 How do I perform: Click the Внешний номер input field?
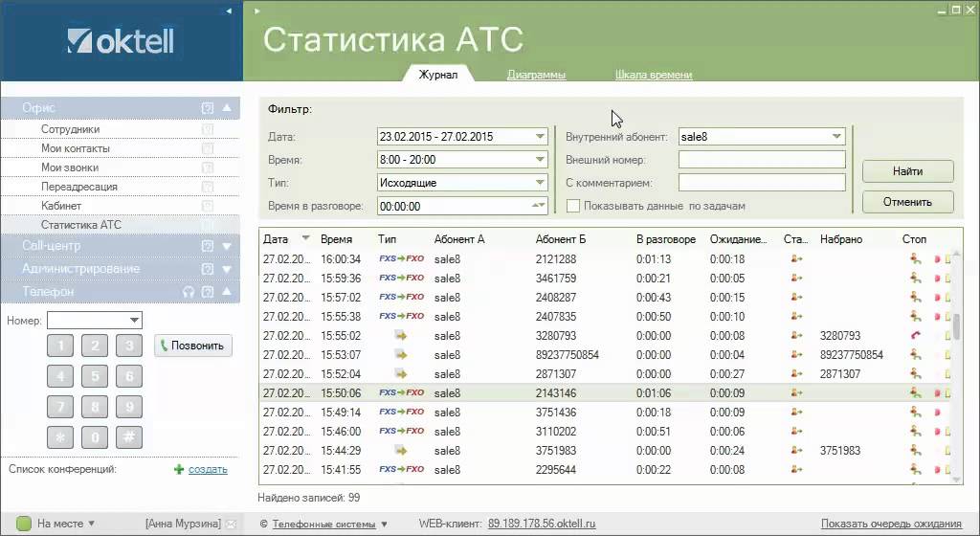(x=762, y=159)
